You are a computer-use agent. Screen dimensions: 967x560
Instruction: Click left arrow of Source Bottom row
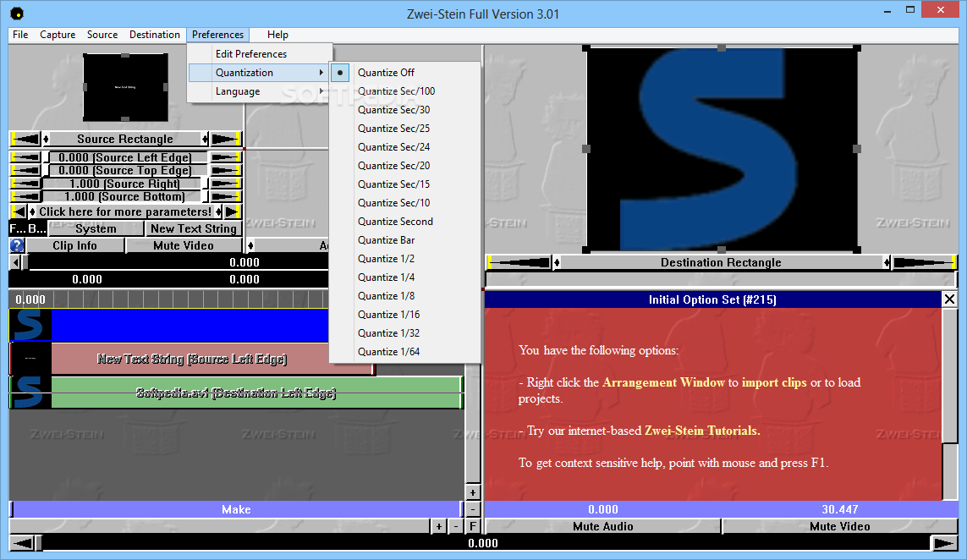click(x=26, y=197)
